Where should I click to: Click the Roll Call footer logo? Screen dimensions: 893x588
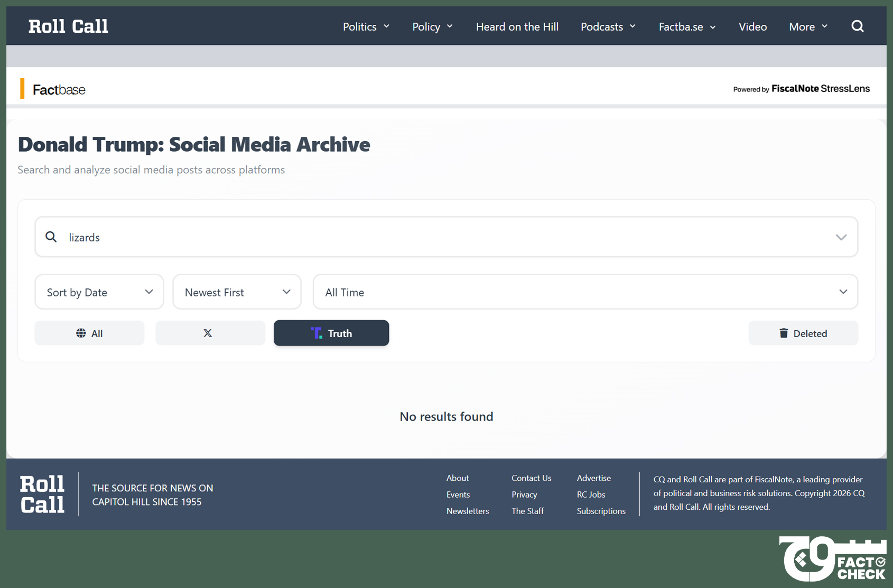42,494
